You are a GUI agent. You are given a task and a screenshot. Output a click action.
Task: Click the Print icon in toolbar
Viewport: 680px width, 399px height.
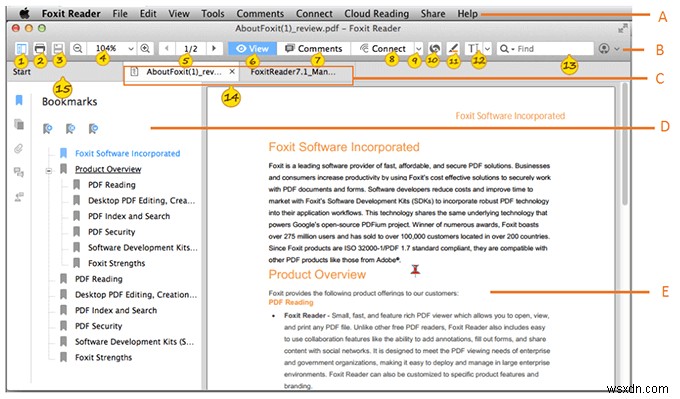pyautogui.click(x=40, y=48)
